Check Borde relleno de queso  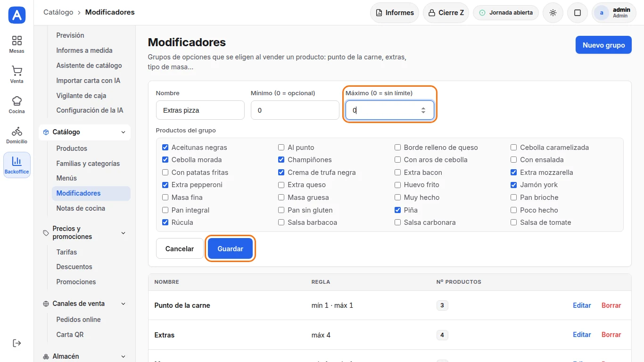coord(397,148)
